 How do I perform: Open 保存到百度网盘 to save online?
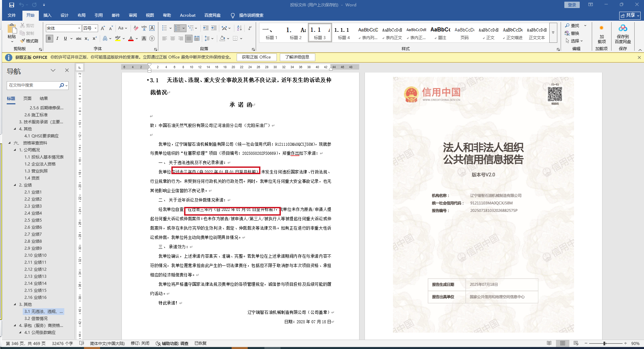(x=623, y=34)
